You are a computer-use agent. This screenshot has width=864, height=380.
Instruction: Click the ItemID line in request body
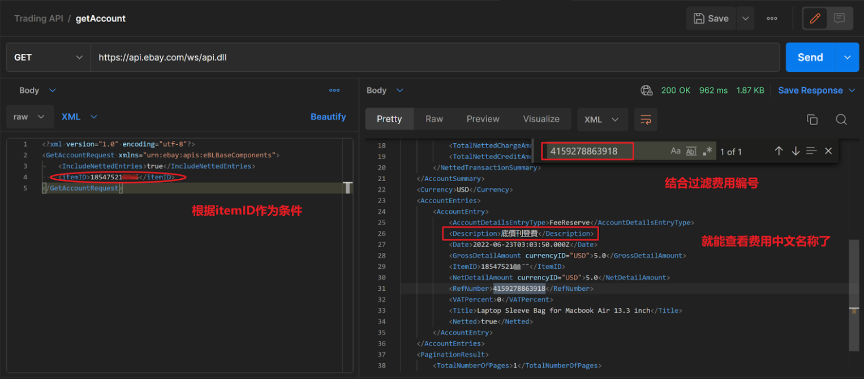117,177
